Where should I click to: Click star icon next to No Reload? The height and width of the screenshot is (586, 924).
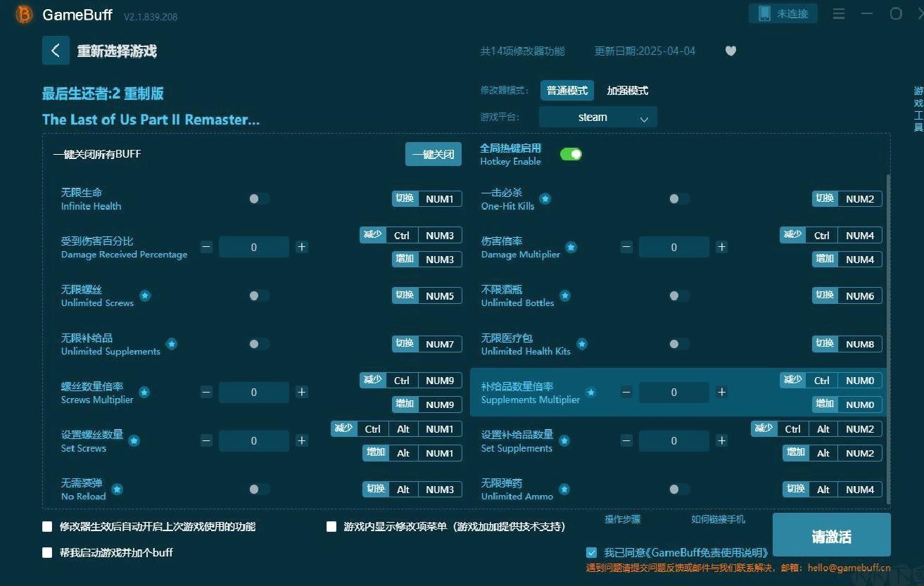point(117,489)
